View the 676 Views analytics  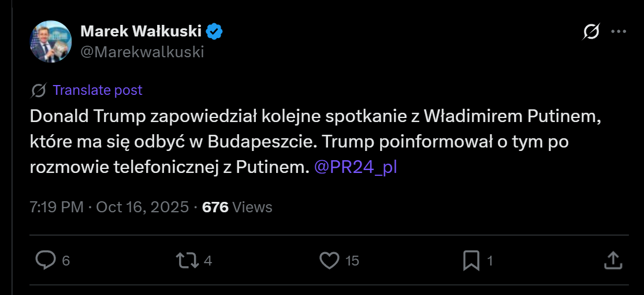point(237,207)
